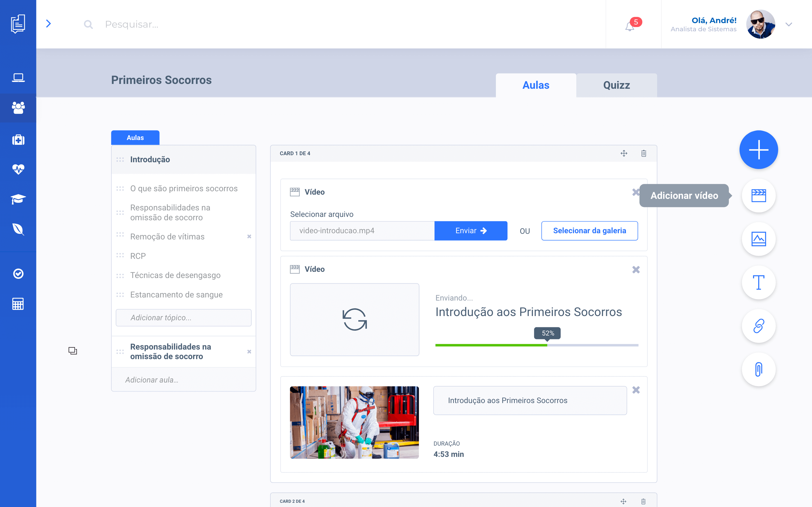Expand the Responsabilidades na omissão de socorro lesson
This screenshot has width=812, height=507.
point(171,352)
